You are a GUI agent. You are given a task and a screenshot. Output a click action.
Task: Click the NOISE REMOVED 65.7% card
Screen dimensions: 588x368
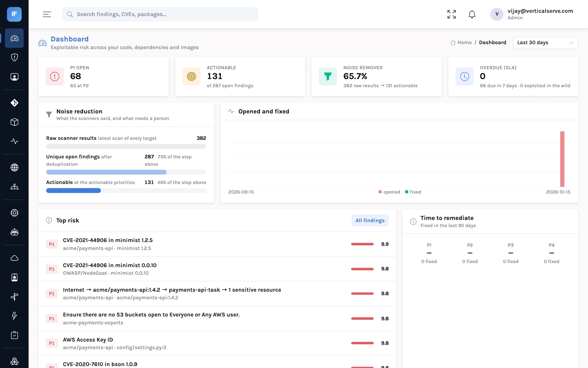[x=376, y=76]
